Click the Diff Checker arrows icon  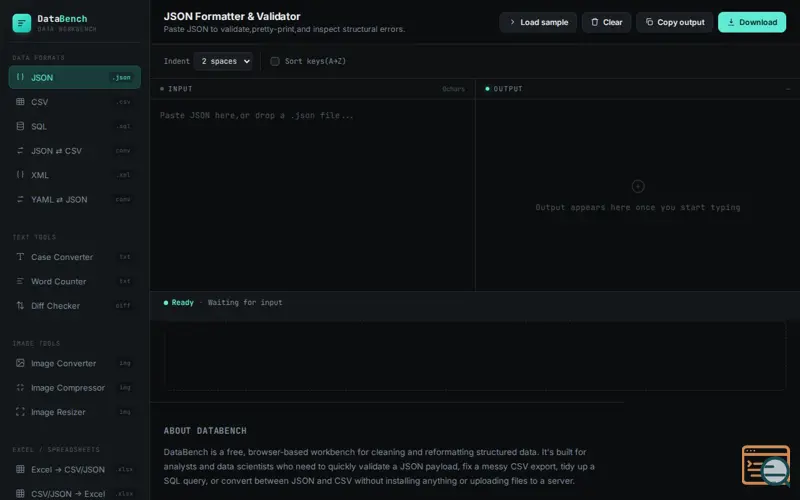20,306
